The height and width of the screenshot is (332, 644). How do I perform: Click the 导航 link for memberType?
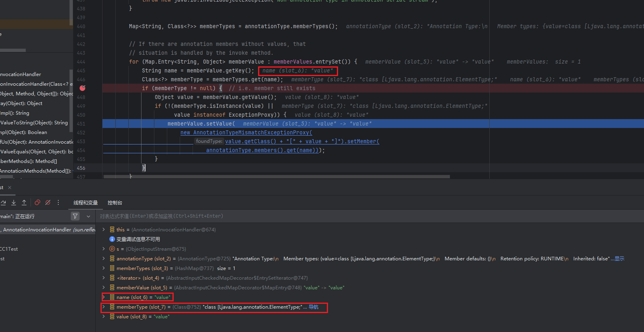tap(314, 307)
